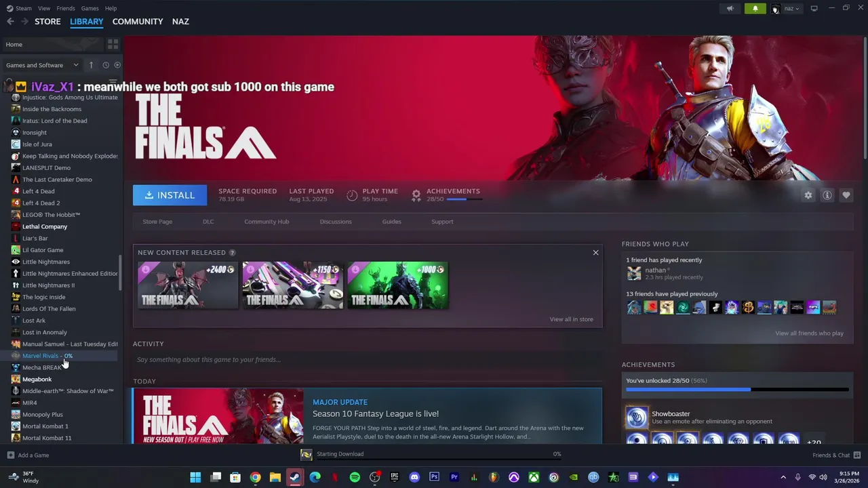Open the Discussions link

[x=336, y=222]
